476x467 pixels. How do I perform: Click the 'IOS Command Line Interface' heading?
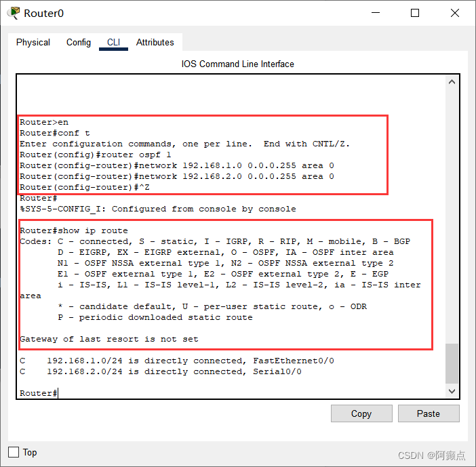[238, 64]
